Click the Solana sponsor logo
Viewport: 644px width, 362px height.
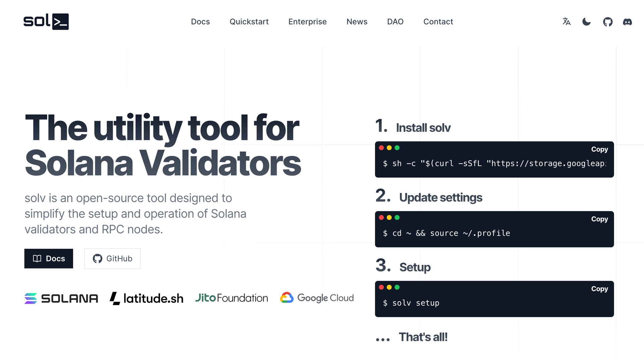coord(61,298)
